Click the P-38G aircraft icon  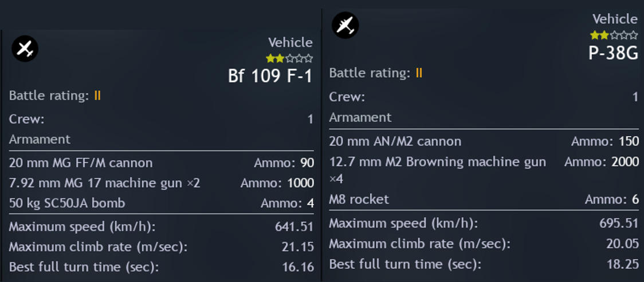pyautogui.click(x=345, y=26)
